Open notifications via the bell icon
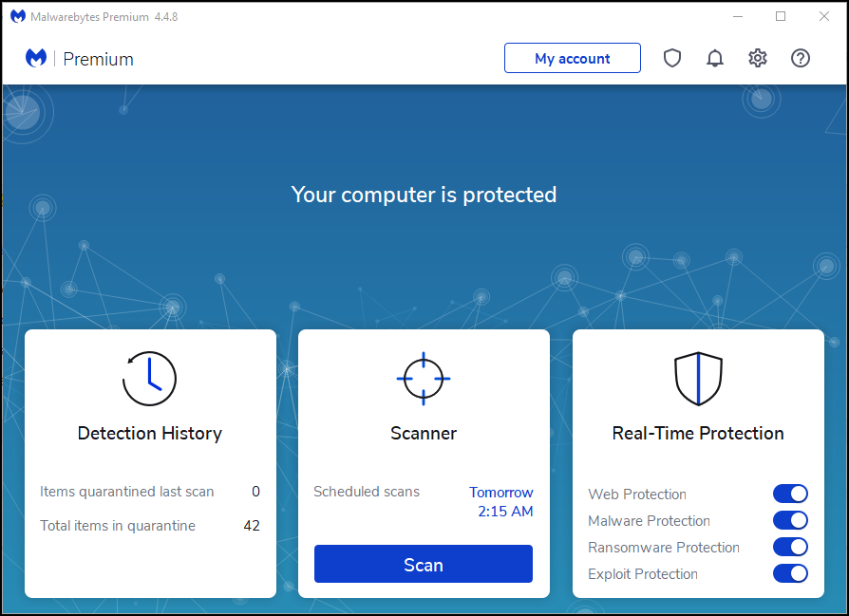Screen dimensions: 849x616 tap(715, 58)
